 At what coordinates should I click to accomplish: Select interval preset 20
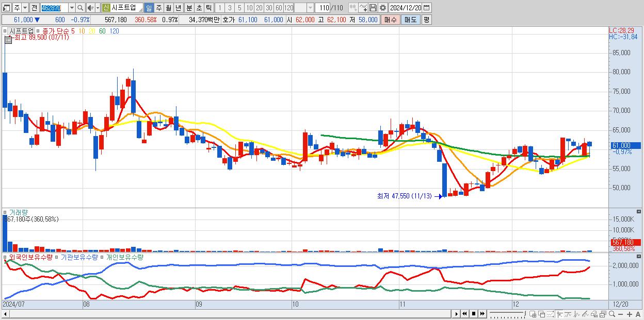click(x=259, y=8)
